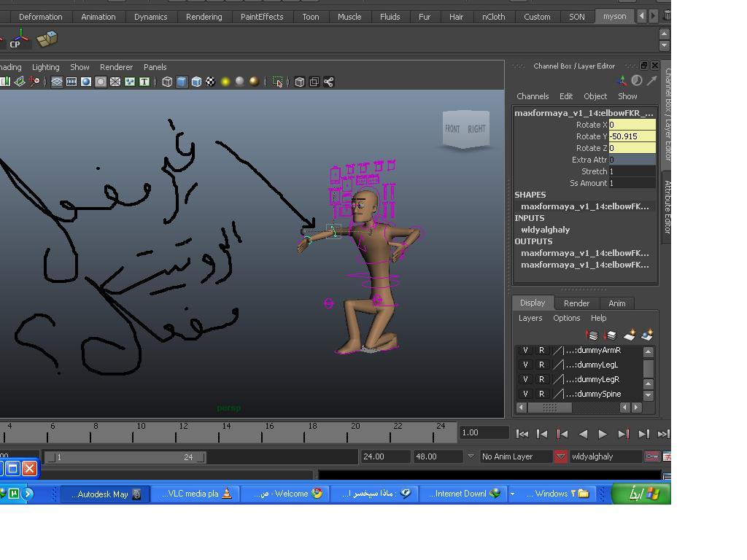
Task: Toggle textured checker sphere display
Action: (x=211, y=82)
